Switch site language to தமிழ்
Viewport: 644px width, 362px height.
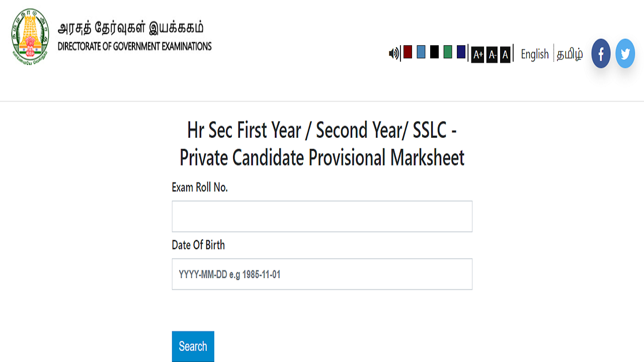click(569, 54)
